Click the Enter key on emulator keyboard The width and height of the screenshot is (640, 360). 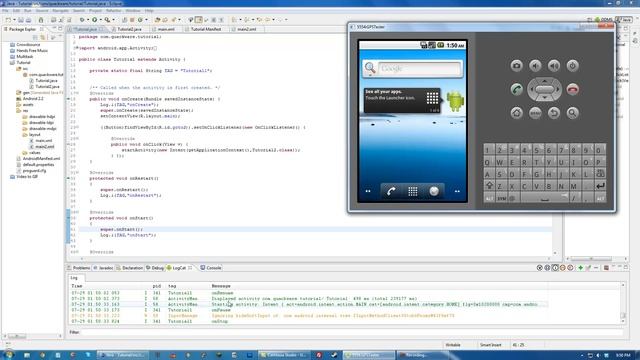pyautogui.click(x=600, y=186)
